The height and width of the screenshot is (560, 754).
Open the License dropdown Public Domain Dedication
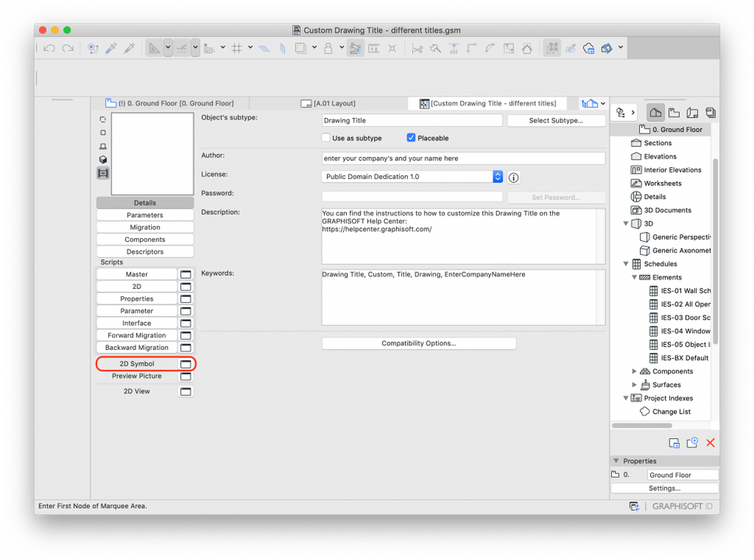(412, 177)
